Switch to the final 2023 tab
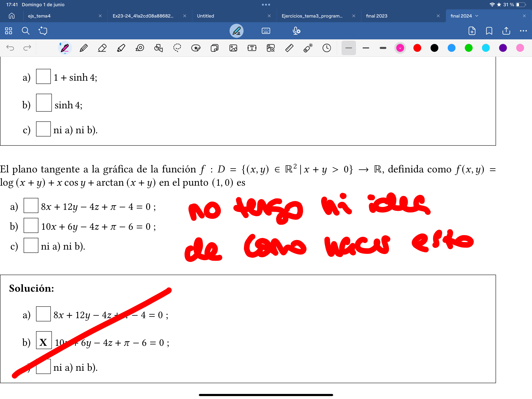This screenshot has width=532, height=399. click(376, 16)
